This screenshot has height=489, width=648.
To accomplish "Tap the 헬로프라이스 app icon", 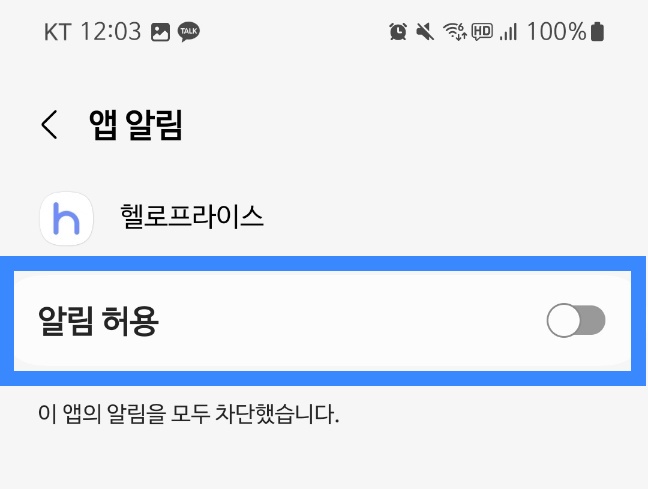I will 66,217.
